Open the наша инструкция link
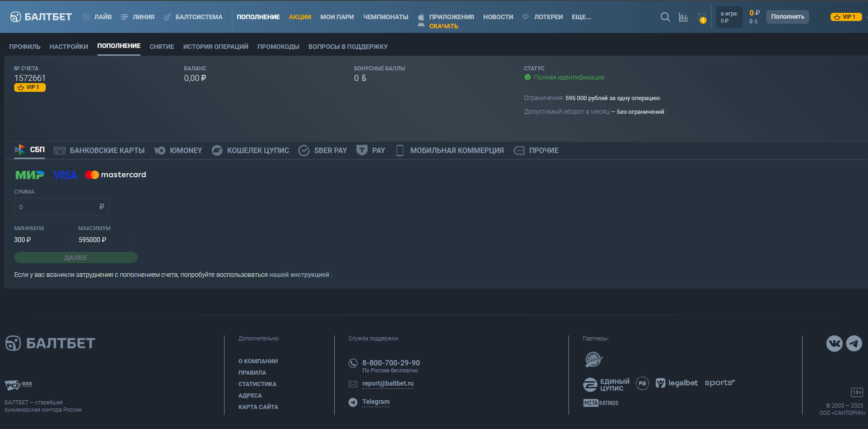The width and height of the screenshot is (868, 429). point(299,275)
